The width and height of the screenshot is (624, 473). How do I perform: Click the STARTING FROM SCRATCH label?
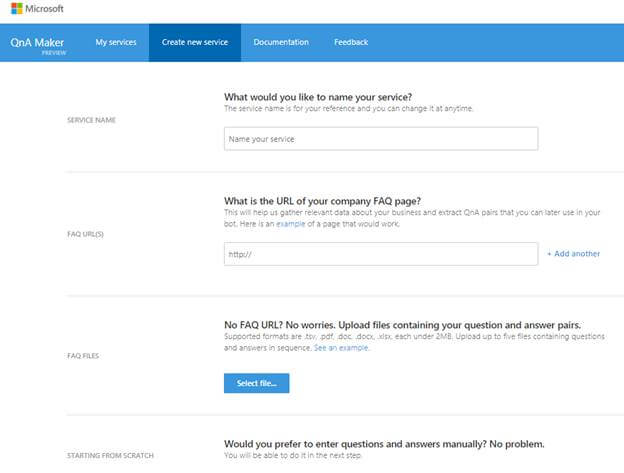pyautogui.click(x=110, y=455)
